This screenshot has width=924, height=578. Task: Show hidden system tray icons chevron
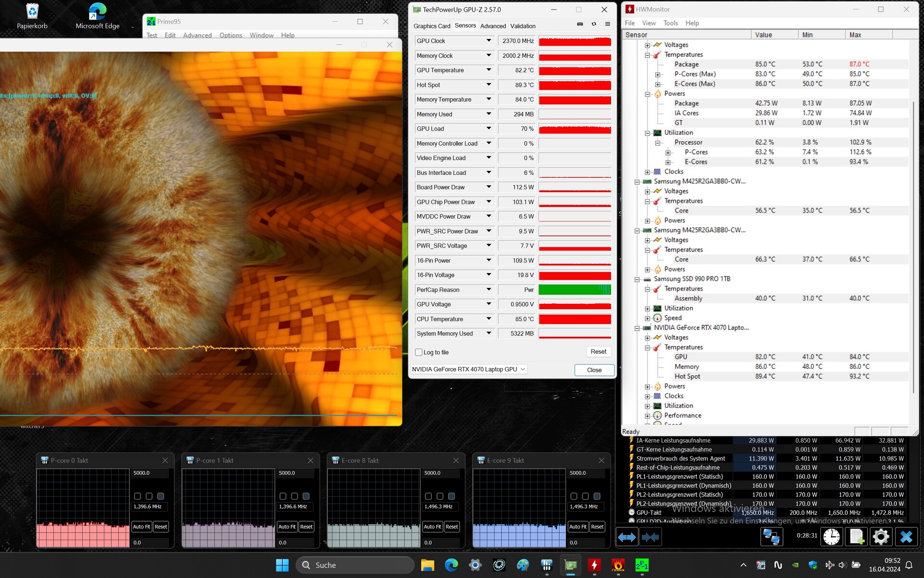(x=744, y=565)
